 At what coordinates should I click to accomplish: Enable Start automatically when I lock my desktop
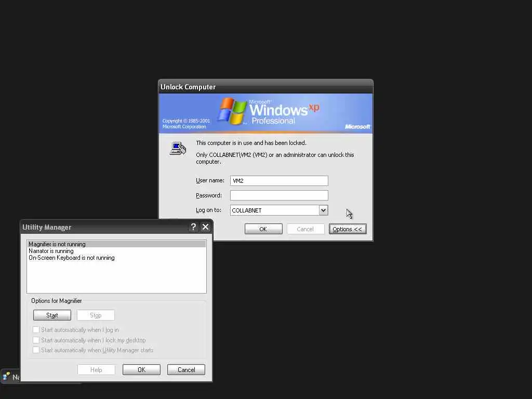[x=36, y=340]
